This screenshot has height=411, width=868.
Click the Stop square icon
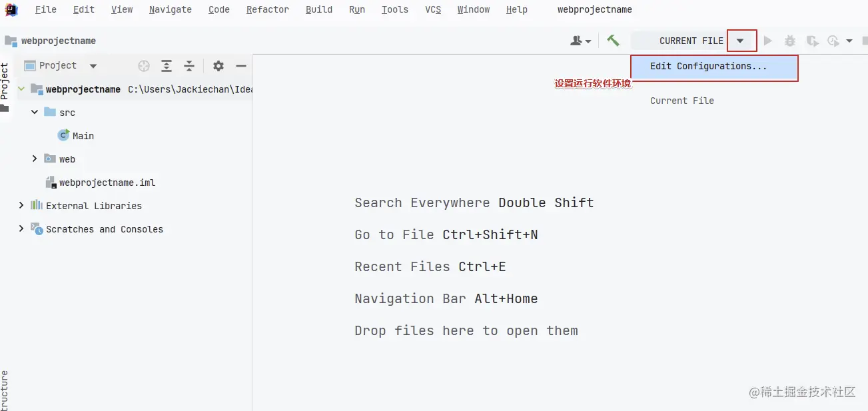[x=865, y=41]
